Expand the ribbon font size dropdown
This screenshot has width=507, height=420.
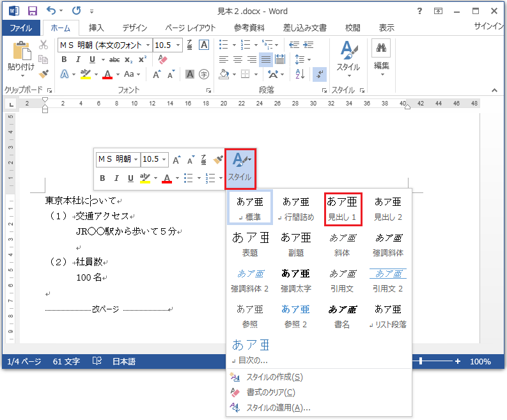(177, 45)
